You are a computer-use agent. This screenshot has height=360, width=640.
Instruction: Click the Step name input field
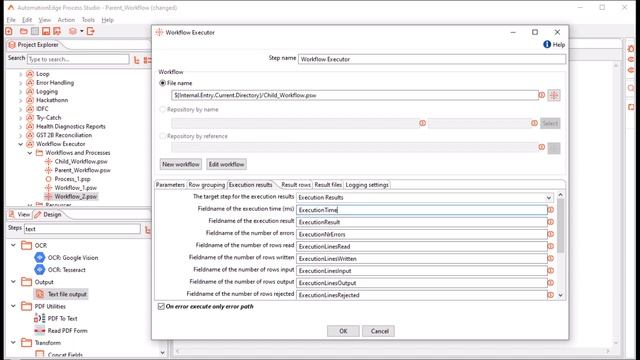[432, 59]
